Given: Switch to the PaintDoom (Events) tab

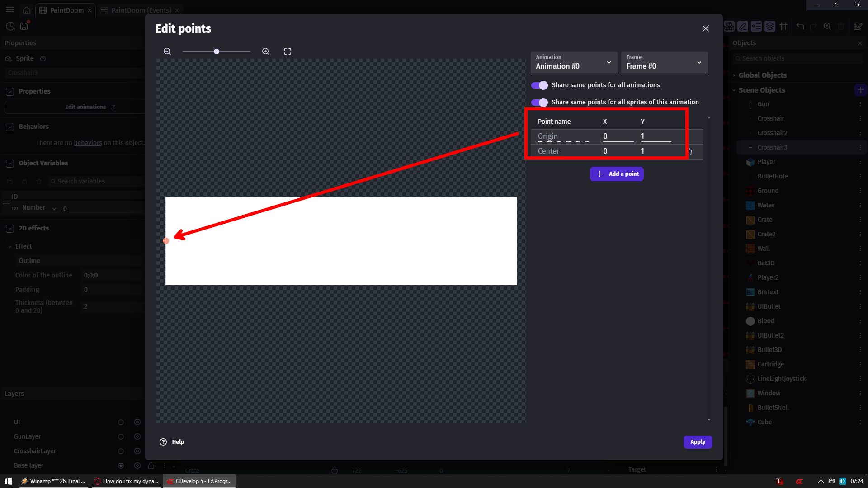Looking at the screenshot, I should click(x=141, y=10).
